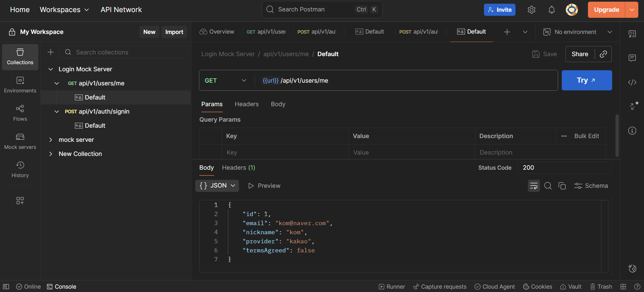644x292 pixels.
Task: Open the Console from status bar
Action: pyautogui.click(x=61, y=287)
